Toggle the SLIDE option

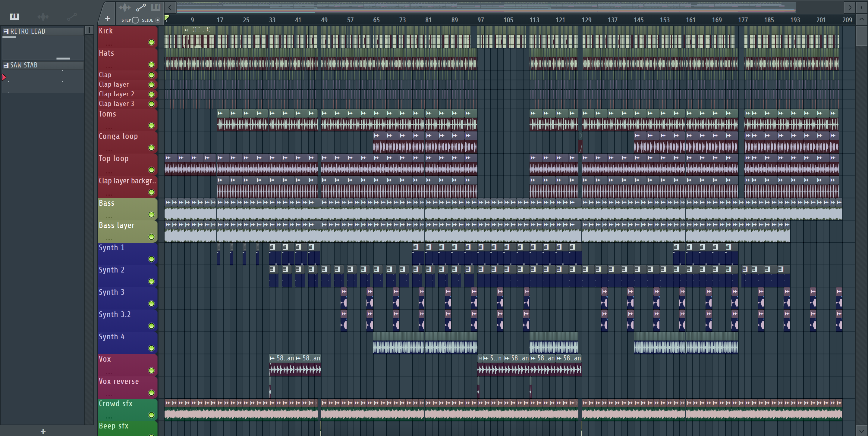[157, 20]
